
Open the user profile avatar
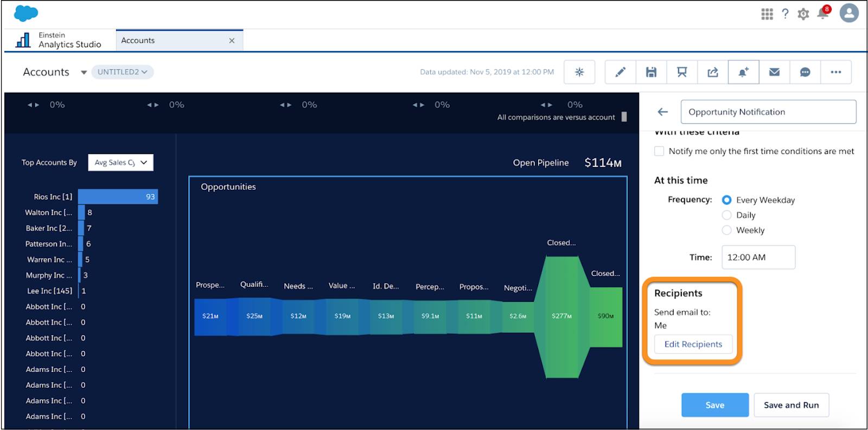[849, 13]
